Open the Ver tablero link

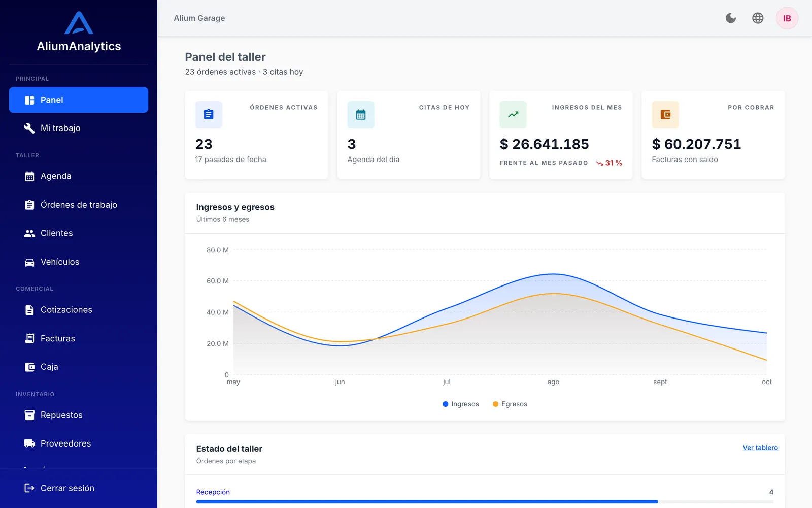coord(760,448)
